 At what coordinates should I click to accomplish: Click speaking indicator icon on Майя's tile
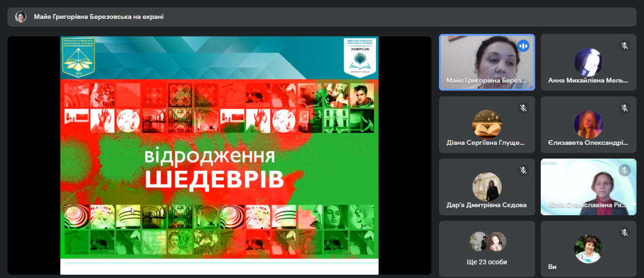[523, 46]
